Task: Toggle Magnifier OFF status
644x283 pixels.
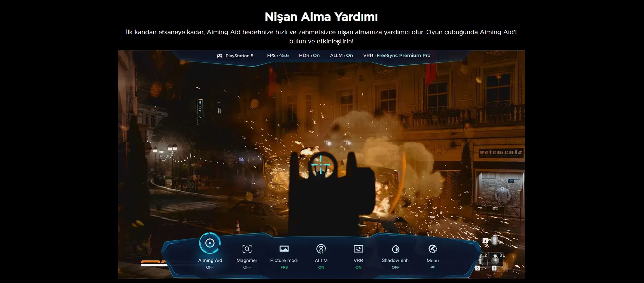Action: tap(247, 267)
